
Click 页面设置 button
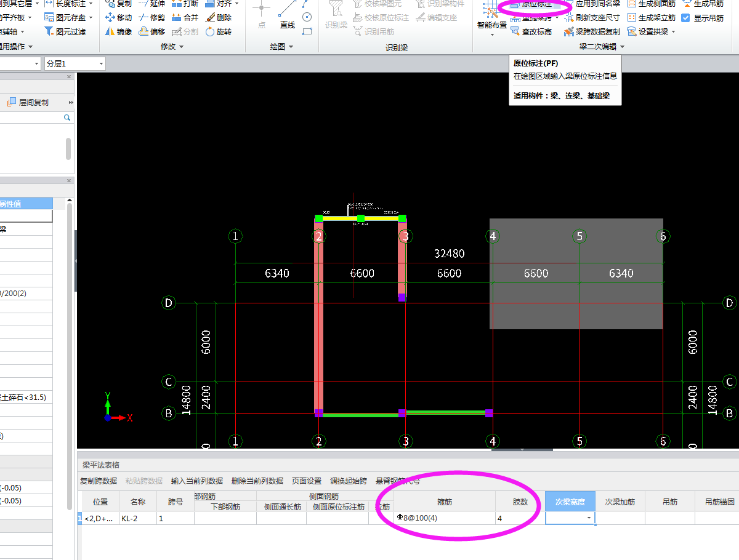[307, 481]
